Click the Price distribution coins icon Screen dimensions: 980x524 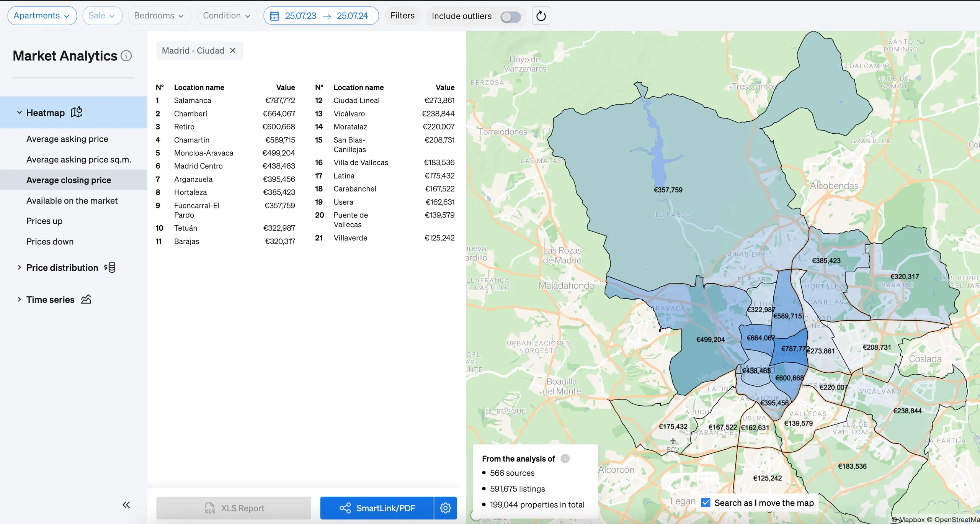point(110,267)
